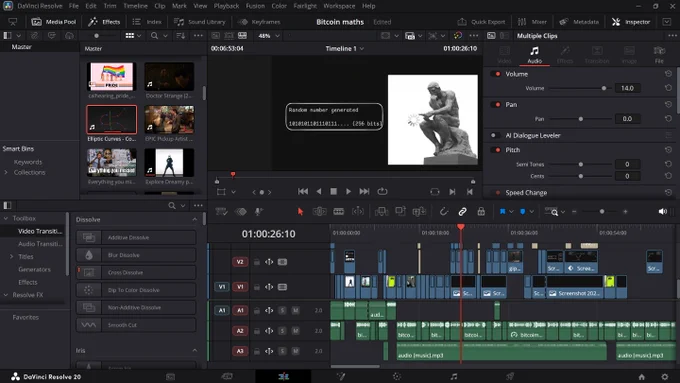Enable the AI Dialogue Leveler toggle
Image resolution: width=680 pixels, height=383 pixels.
tap(494, 135)
